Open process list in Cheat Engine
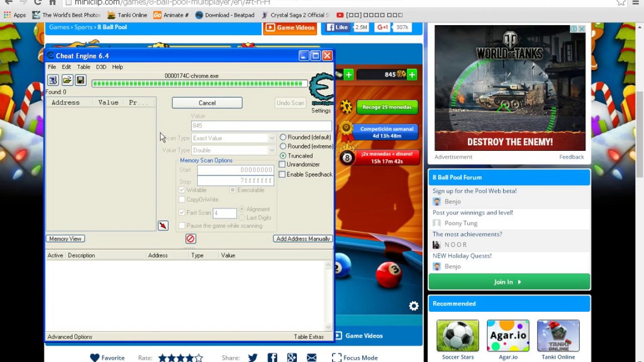The height and width of the screenshot is (362, 644). (x=53, y=80)
